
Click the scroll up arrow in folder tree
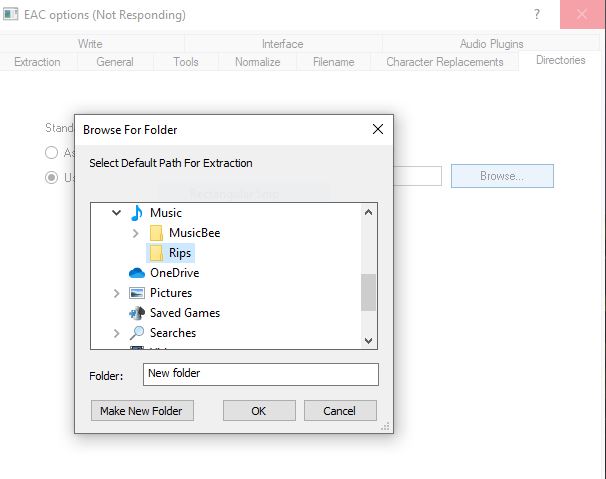click(368, 212)
